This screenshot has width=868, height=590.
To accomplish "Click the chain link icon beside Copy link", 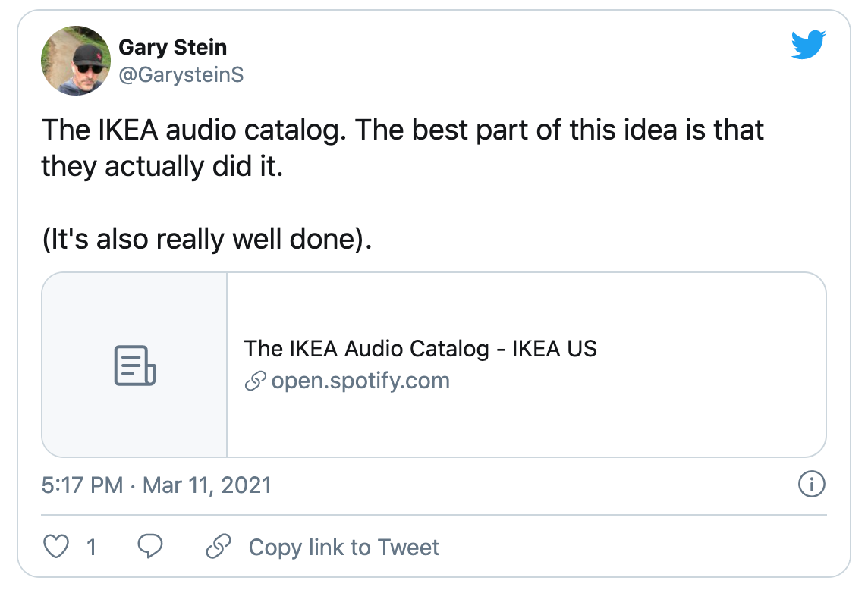I will coord(218,546).
